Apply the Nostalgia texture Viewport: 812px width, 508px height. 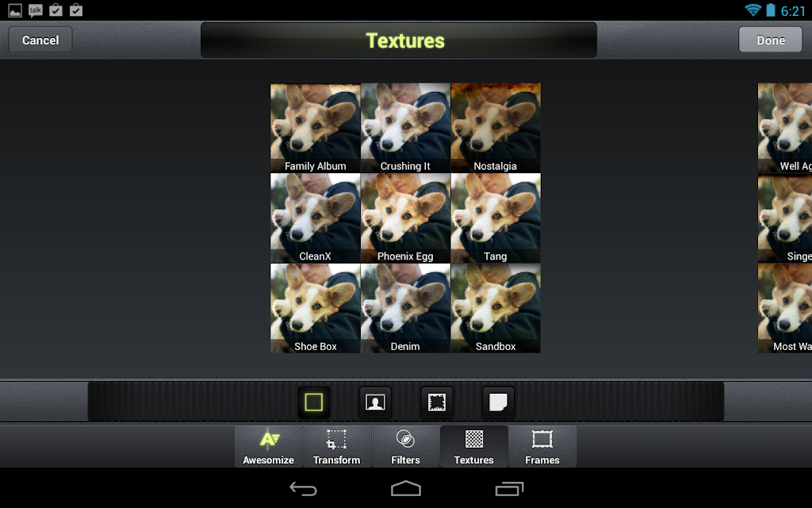496,128
